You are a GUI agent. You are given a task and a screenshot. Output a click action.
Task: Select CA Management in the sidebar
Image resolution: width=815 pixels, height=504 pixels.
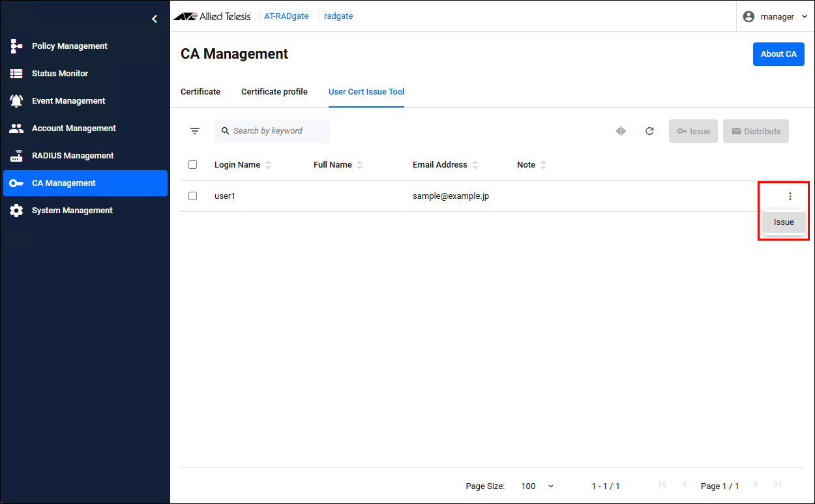[x=85, y=183]
